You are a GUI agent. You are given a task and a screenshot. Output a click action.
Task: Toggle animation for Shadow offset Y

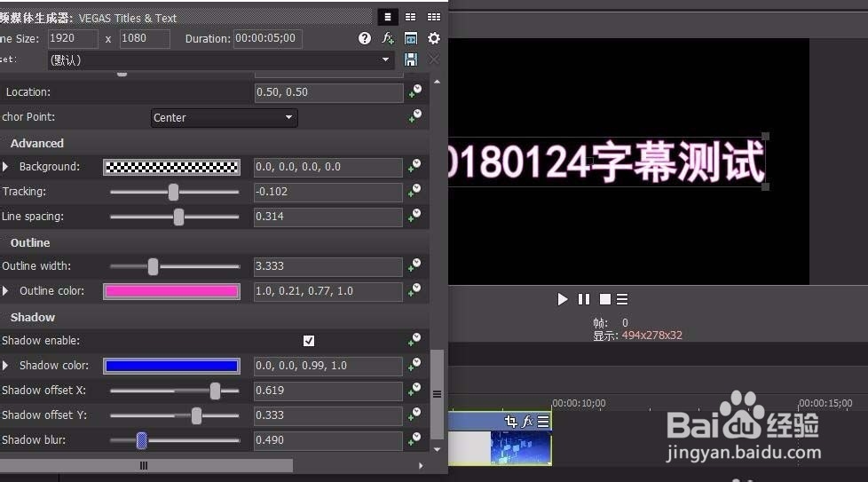click(415, 415)
